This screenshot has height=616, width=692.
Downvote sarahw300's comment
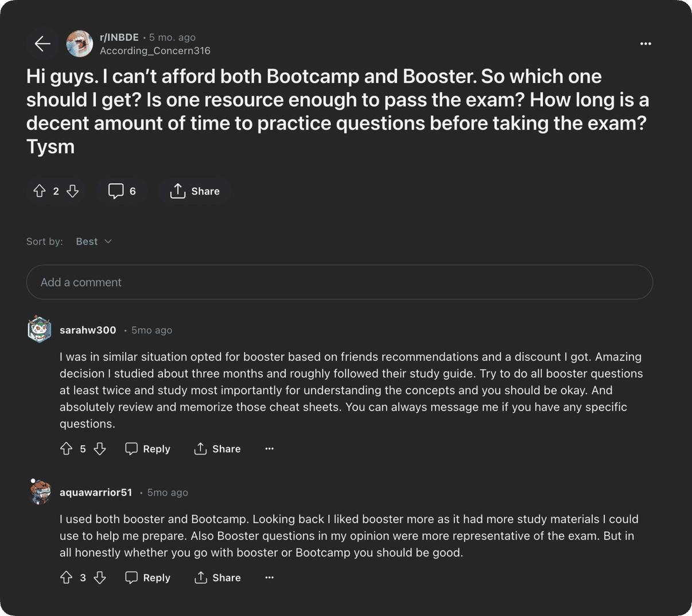[x=100, y=449]
